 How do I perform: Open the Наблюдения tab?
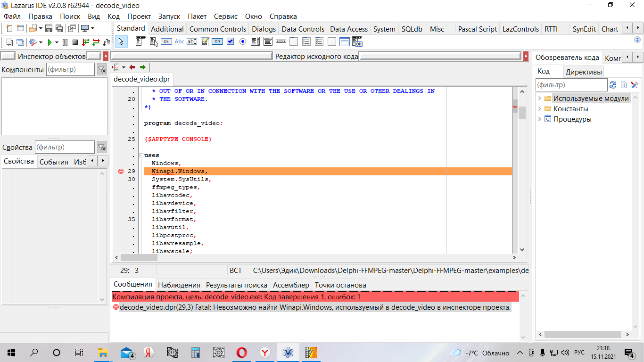(179, 285)
